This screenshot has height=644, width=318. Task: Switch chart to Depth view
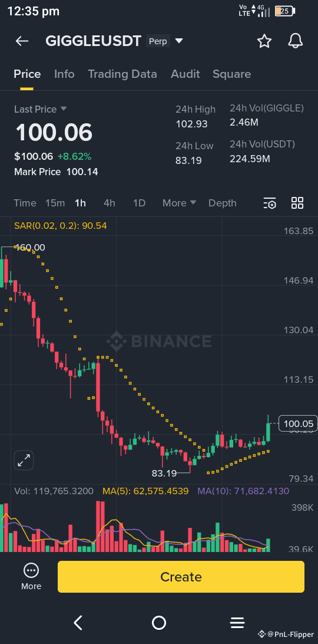pyautogui.click(x=223, y=203)
